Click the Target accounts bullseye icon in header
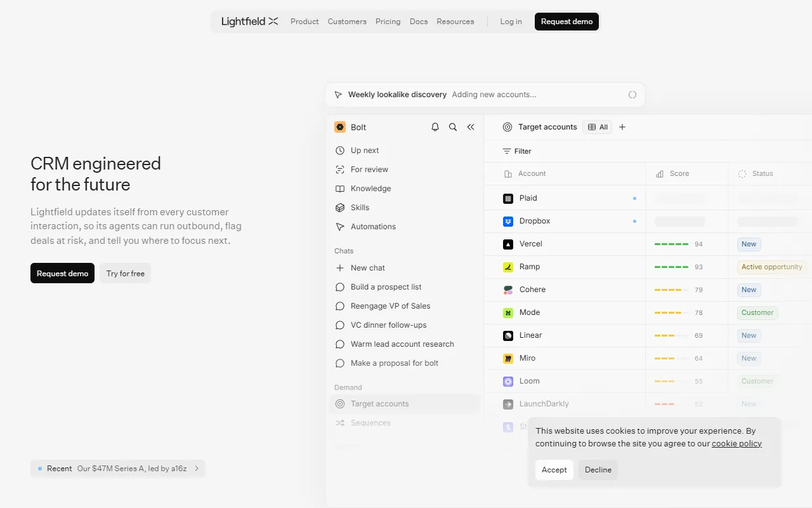The height and width of the screenshot is (508, 812). (507, 127)
